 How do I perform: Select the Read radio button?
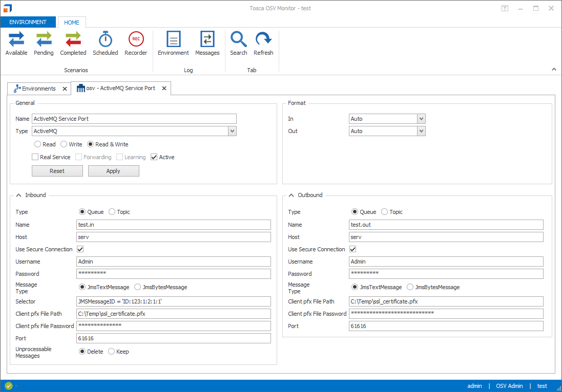tap(38, 144)
